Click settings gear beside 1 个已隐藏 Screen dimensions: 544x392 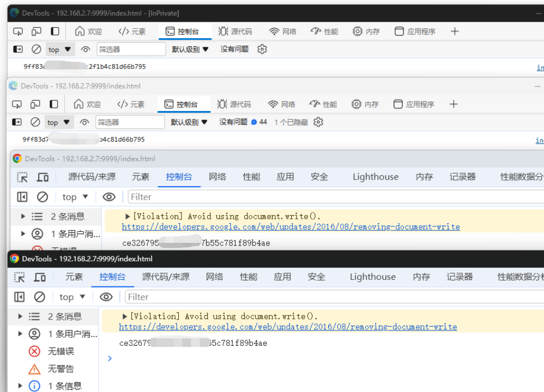pyautogui.click(x=318, y=122)
